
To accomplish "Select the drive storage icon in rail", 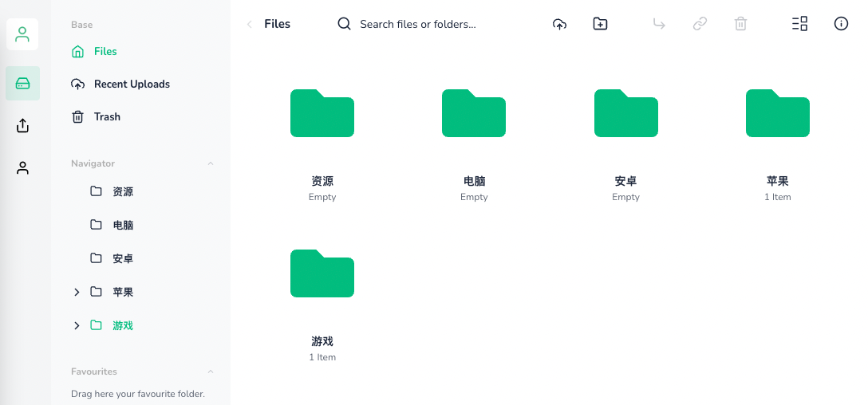I will (x=22, y=84).
